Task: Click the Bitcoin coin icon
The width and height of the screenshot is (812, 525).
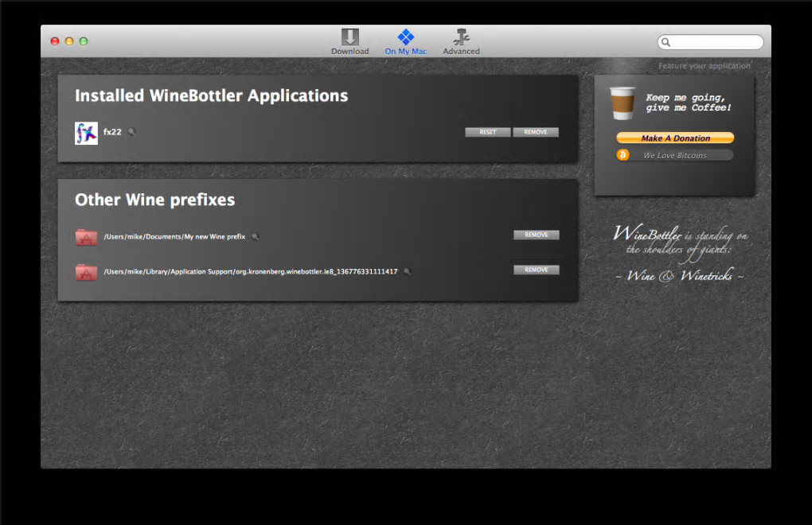Action: (623, 154)
